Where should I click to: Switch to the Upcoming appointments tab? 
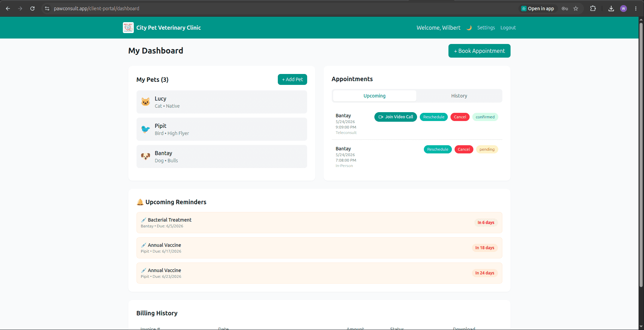[x=374, y=96]
